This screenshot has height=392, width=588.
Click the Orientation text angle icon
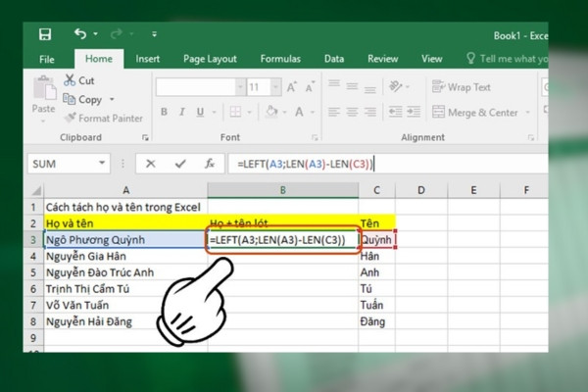[396, 86]
